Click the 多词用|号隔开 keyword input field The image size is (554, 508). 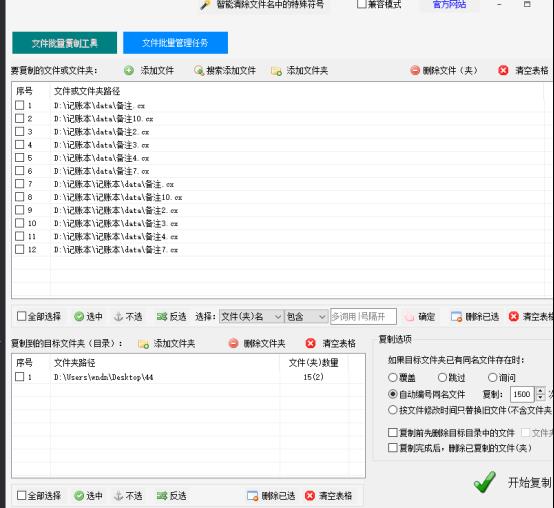pos(363,317)
